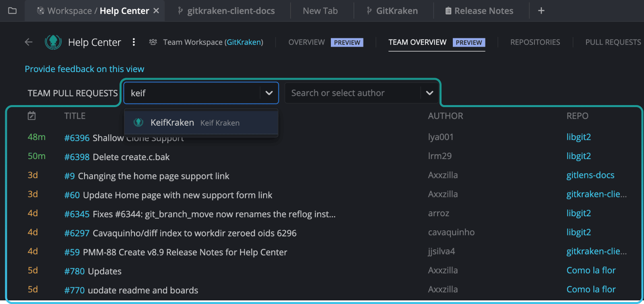Switch to the gitkraken-client-docs tab
Screen dimensions: 644x304
click(226, 11)
